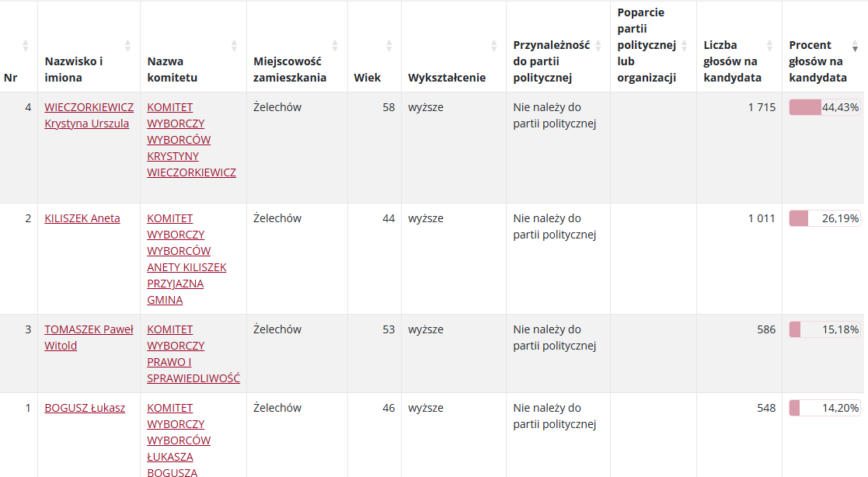Open Krystyny Wieczorkiewicz committee link
Image resolution: width=868 pixels, height=477 pixels.
click(x=191, y=140)
